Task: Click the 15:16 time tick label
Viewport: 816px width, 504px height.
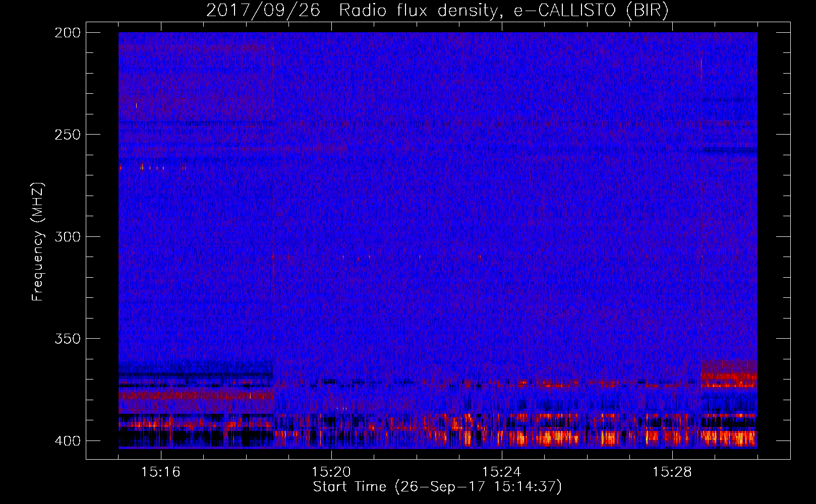Action: tap(161, 472)
